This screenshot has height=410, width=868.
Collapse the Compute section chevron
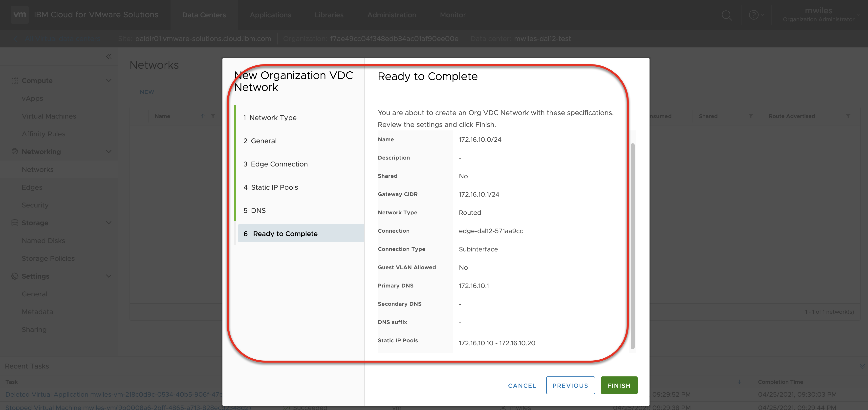click(108, 81)
